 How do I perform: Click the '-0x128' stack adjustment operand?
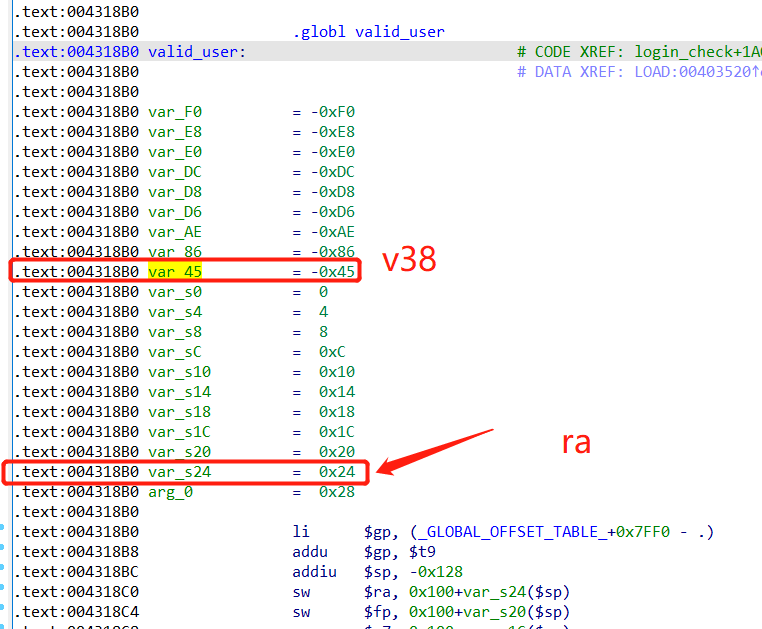coord(436,572)
